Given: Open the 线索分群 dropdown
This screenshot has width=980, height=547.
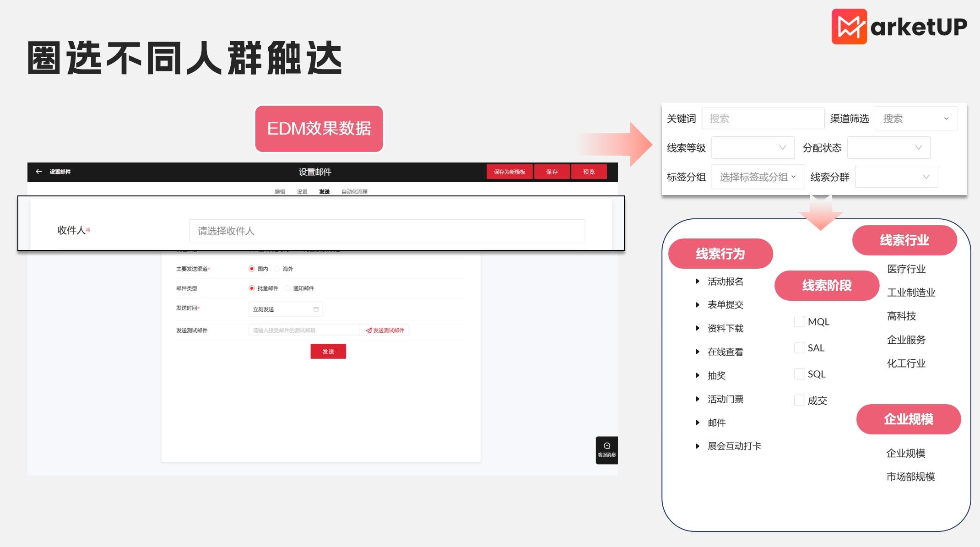Looking at the screenshot, I should [896, 177].
